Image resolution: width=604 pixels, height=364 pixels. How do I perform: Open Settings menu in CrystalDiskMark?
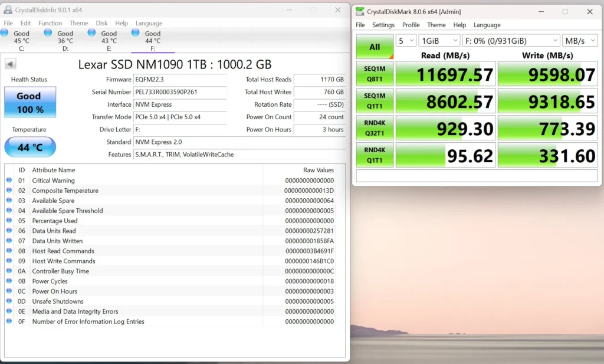click(x=383, y=25)
